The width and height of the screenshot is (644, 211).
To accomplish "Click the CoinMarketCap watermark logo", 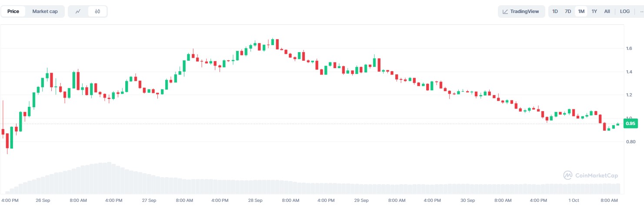I will coord(567,175).
